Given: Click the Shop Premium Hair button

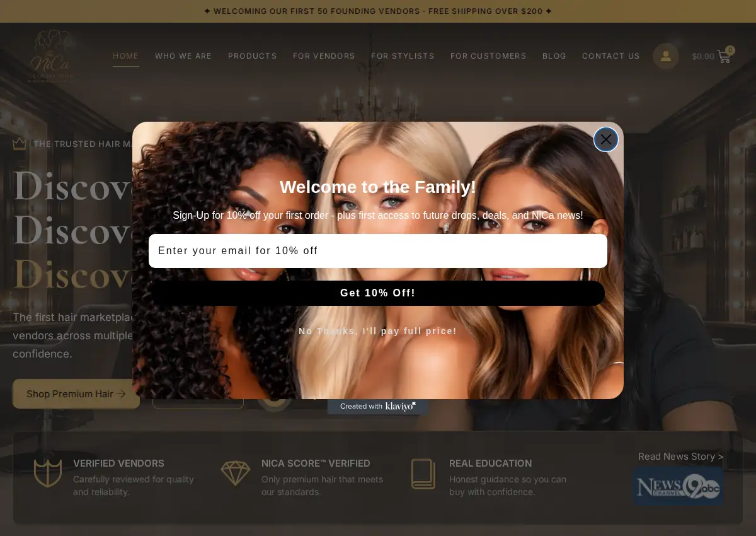Looking at the screenshot, I should point(76,393).
